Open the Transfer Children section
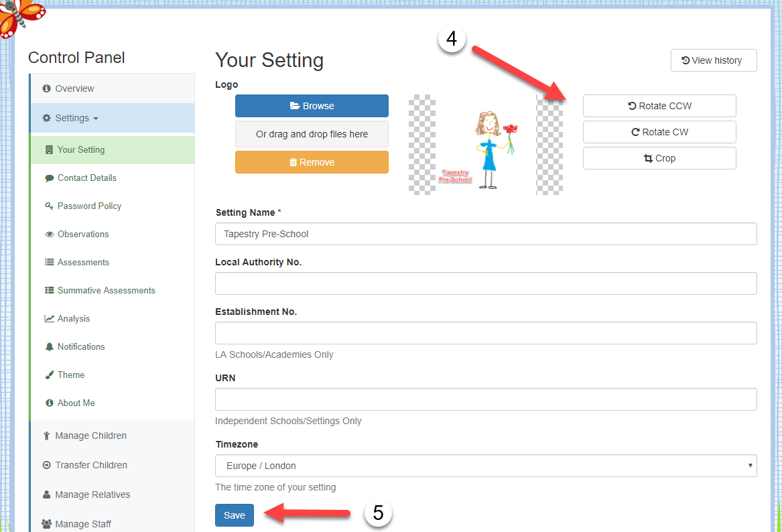Viewport: 782px width, 532px height. (x=113, y=465)
